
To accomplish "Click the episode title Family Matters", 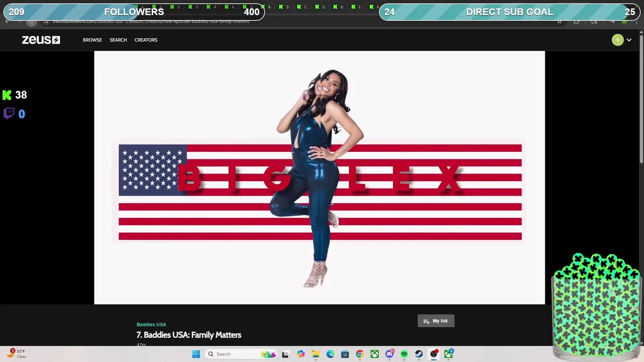I will [189, 335].
